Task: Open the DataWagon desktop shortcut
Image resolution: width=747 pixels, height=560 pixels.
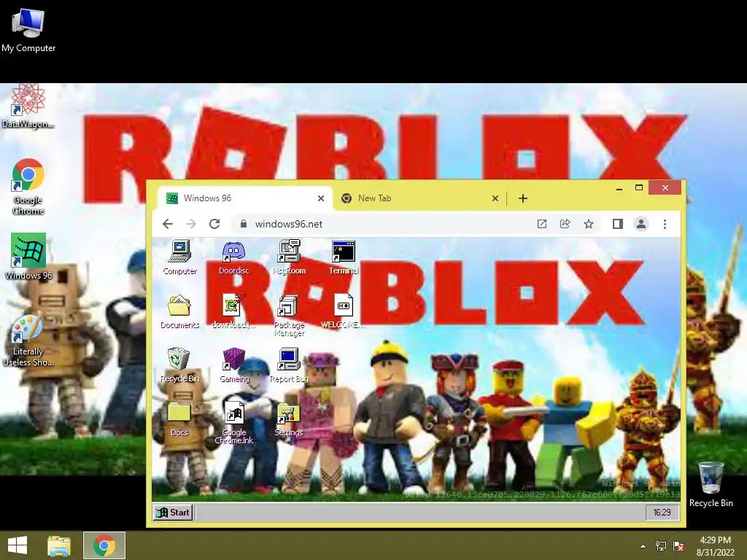Action: [x=28, y=106]
